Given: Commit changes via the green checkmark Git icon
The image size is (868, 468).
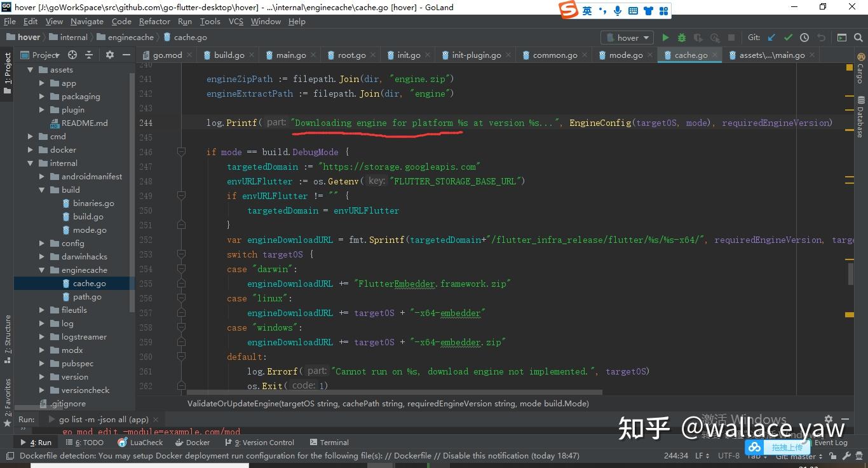Looking at the screenshot, I should (788, 38).
